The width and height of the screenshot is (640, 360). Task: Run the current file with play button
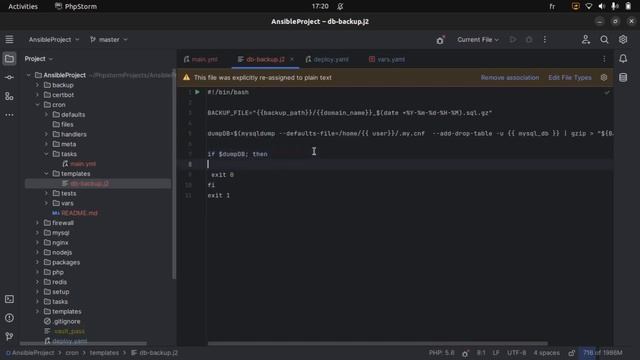tap(513, 40)
